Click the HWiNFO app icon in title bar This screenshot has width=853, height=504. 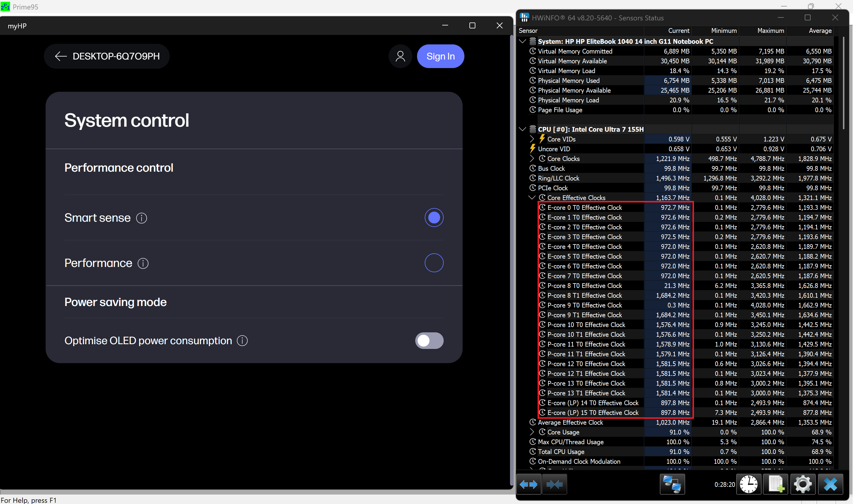pos(524,17)
